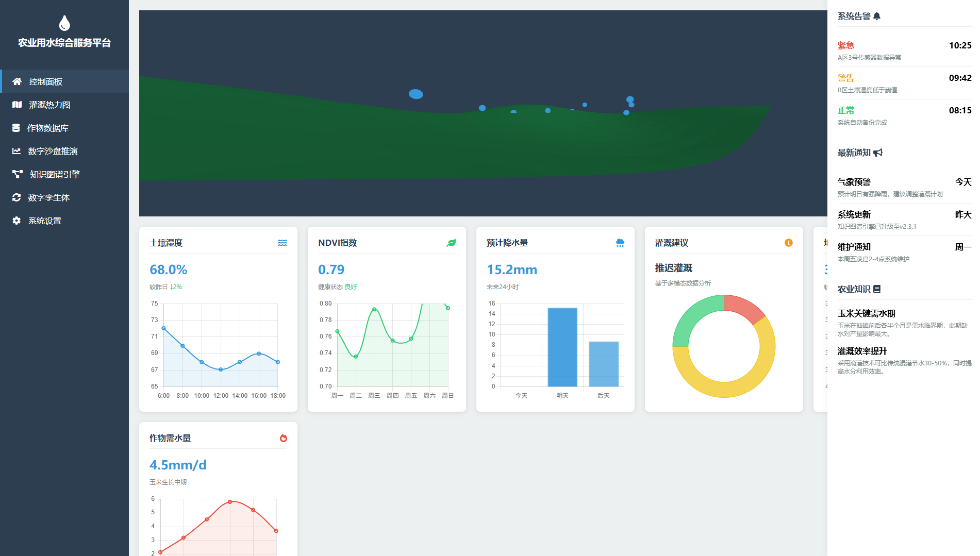Click the water droplet logo icon
This screenshot has width=980, height=556.
pos(64,23)
